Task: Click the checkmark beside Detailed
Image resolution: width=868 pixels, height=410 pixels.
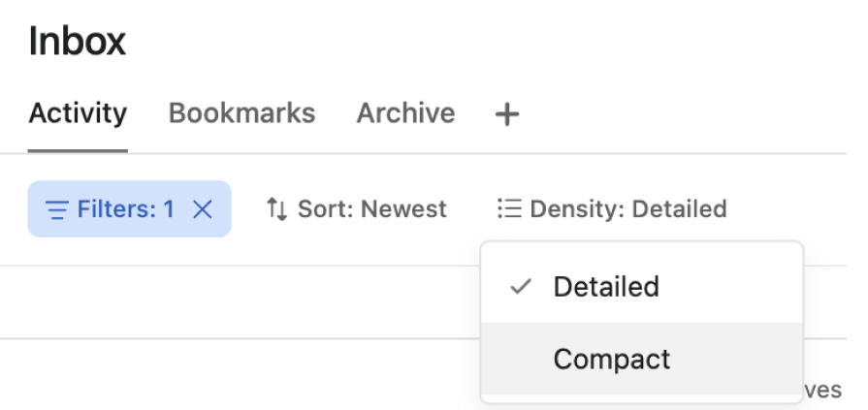Action: [x=521, y=287]
